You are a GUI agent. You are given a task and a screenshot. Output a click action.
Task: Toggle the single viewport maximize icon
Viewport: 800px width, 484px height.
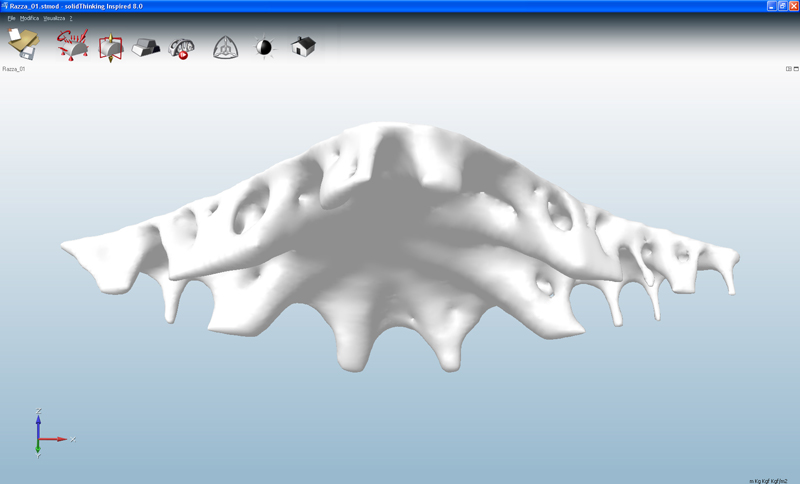pos(795,69)
